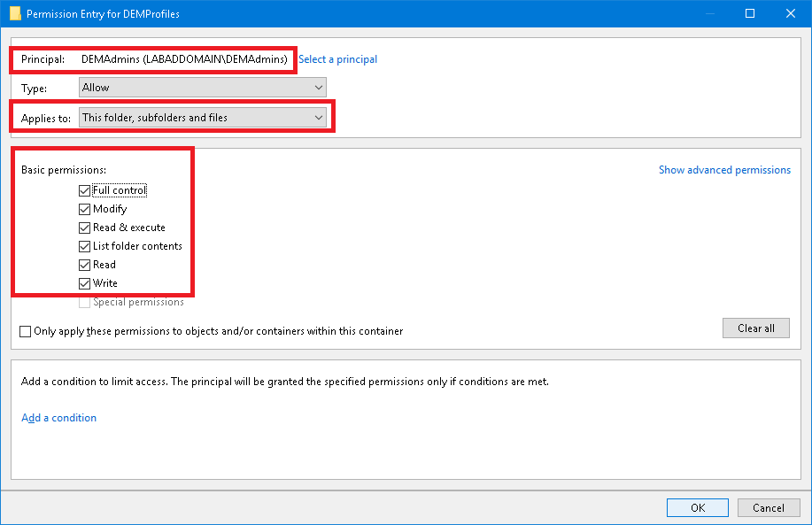Toggle the Read permission checkbox
This screenshot has height=525, width=812.
coord(85,265)
